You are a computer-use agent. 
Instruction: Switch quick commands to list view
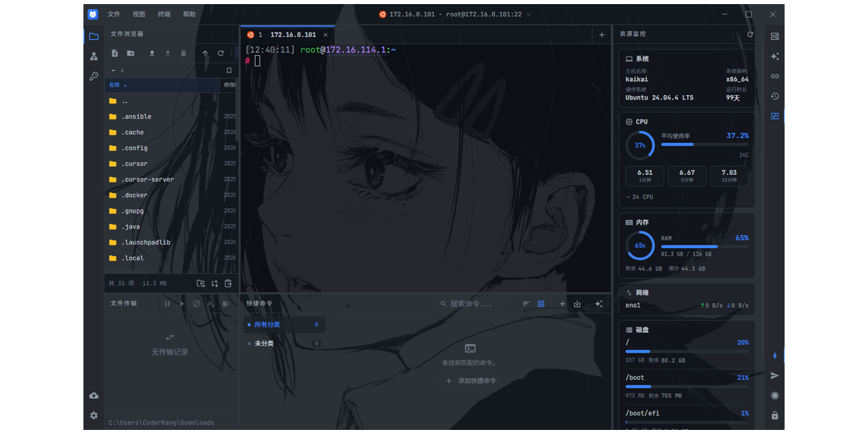pyautogui.click(x=526, y=304)
